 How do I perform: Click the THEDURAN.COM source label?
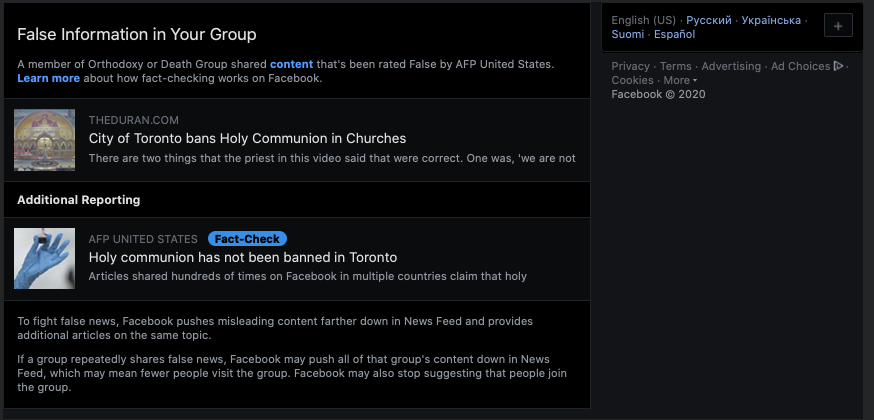(x=134, y=120)
